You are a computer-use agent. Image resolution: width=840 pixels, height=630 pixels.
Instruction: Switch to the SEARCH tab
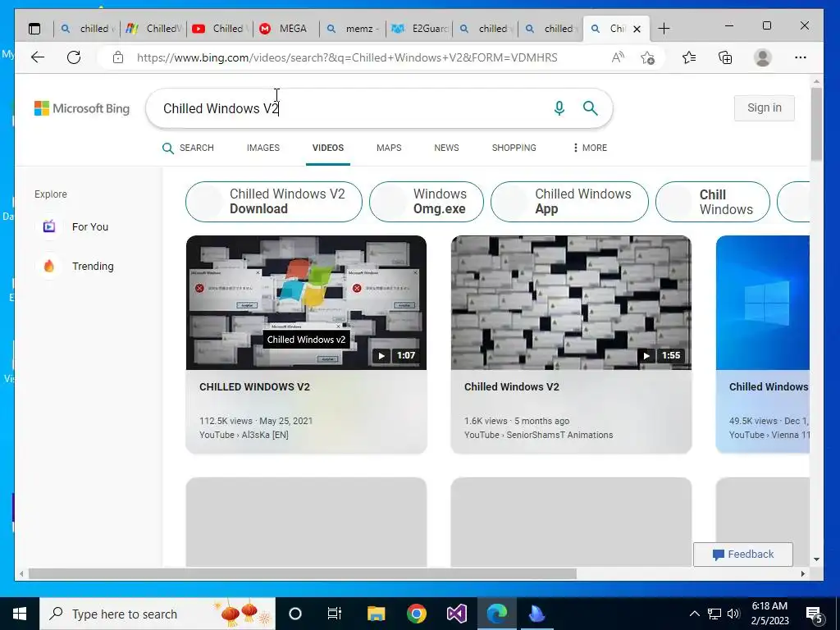click(x=188, y=148)
